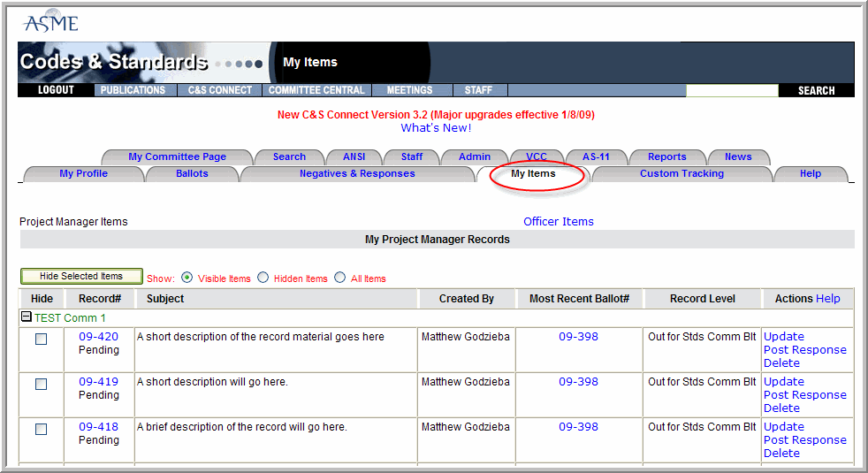Screen dimensions: 868x473
Task: Click the Record# column header
Action: coord(100,299)
